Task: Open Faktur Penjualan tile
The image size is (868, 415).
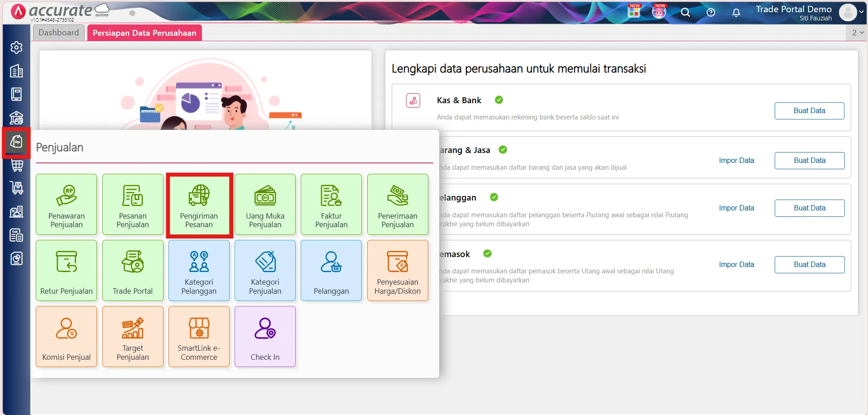Action: click(331, 205)
